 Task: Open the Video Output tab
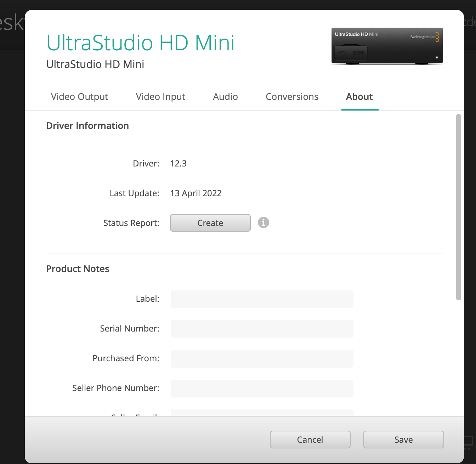pyautogui.click(x=79, y=97)
